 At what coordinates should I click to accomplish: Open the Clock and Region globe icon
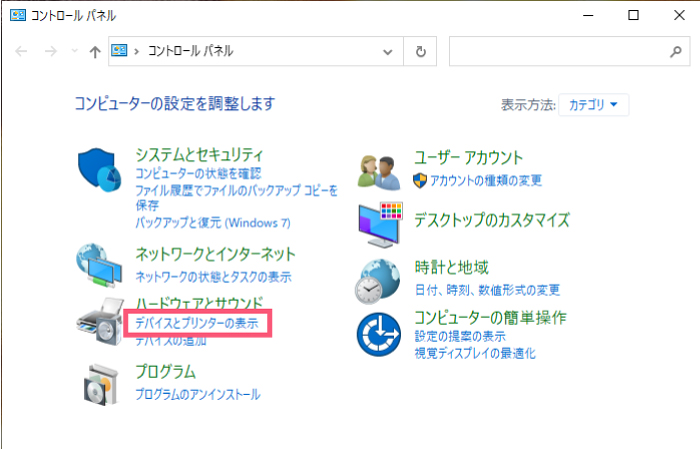(378, 282)
